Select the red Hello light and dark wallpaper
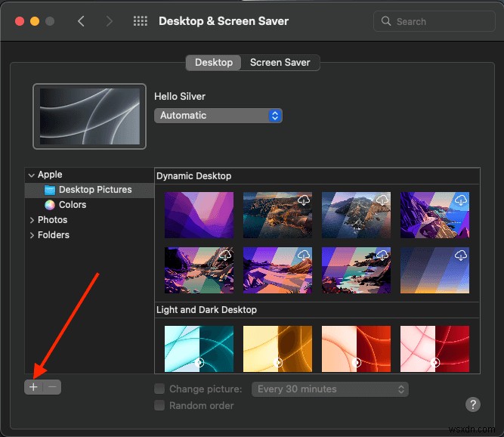504x437 pixels. pos(434,349)
